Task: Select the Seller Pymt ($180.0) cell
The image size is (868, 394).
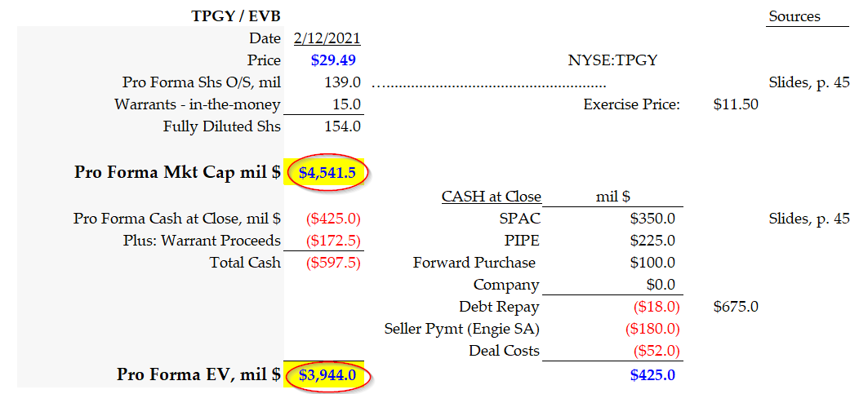Action: coord(652,329)
